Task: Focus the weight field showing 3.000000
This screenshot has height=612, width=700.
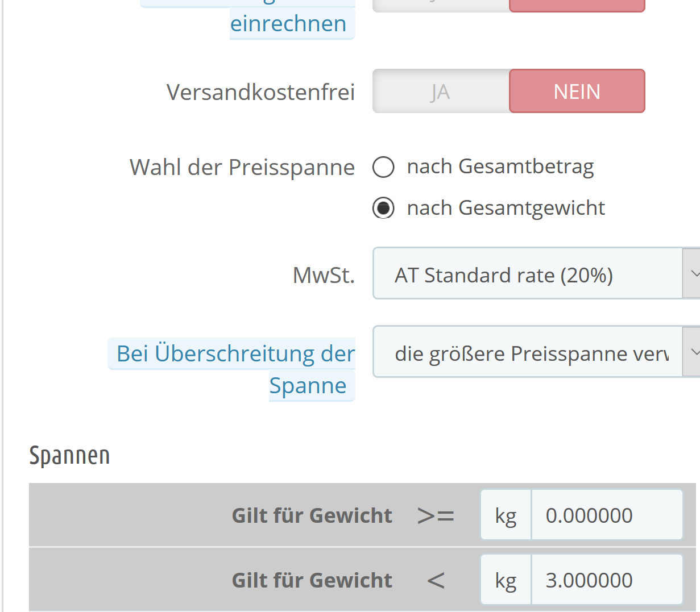Action: (606, 580)
